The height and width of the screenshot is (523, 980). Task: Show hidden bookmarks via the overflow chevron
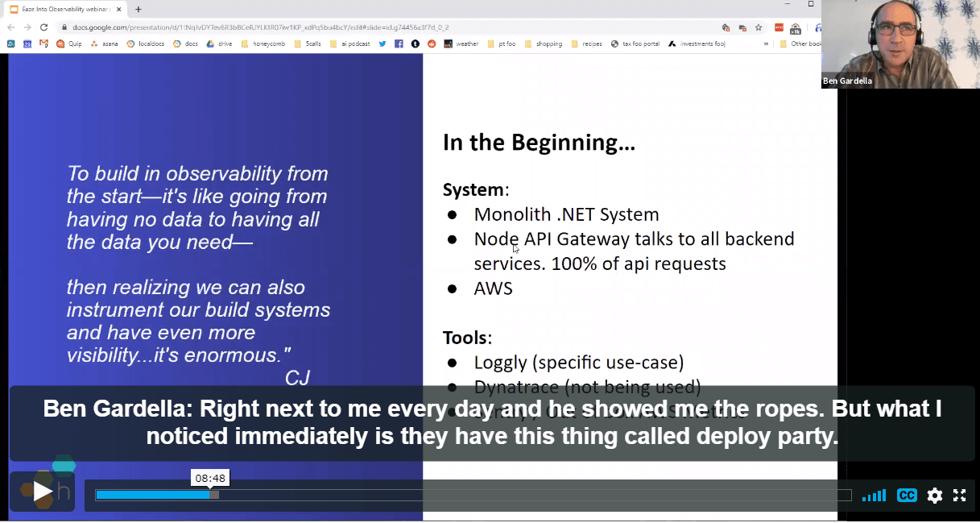(766, 44)
